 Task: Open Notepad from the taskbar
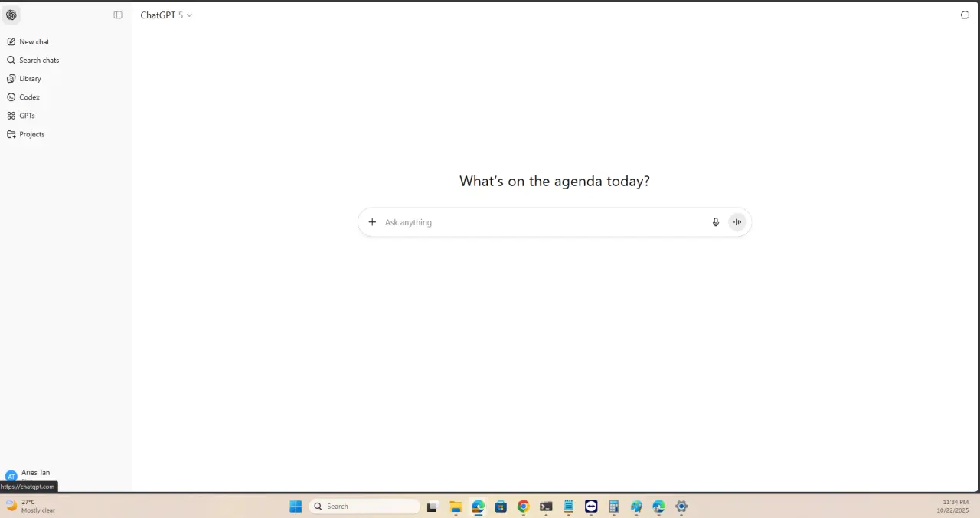point(569,507)
